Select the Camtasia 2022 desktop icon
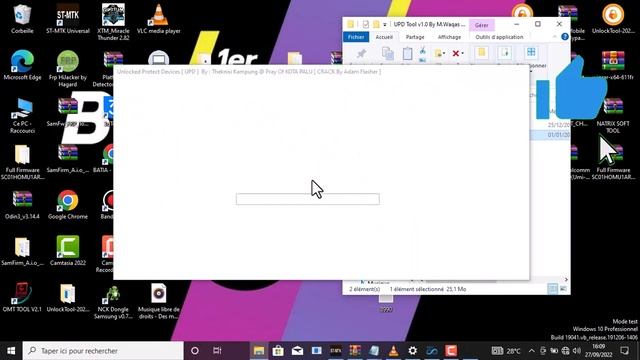The width and height of the screenshot is (640, 360). pos(68,251)
